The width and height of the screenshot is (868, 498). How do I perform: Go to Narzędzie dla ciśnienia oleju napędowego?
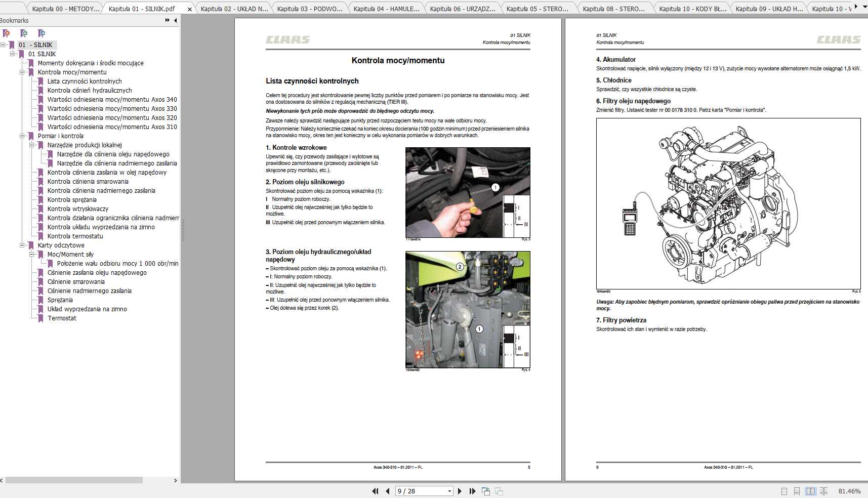click(x=113, y=154)
